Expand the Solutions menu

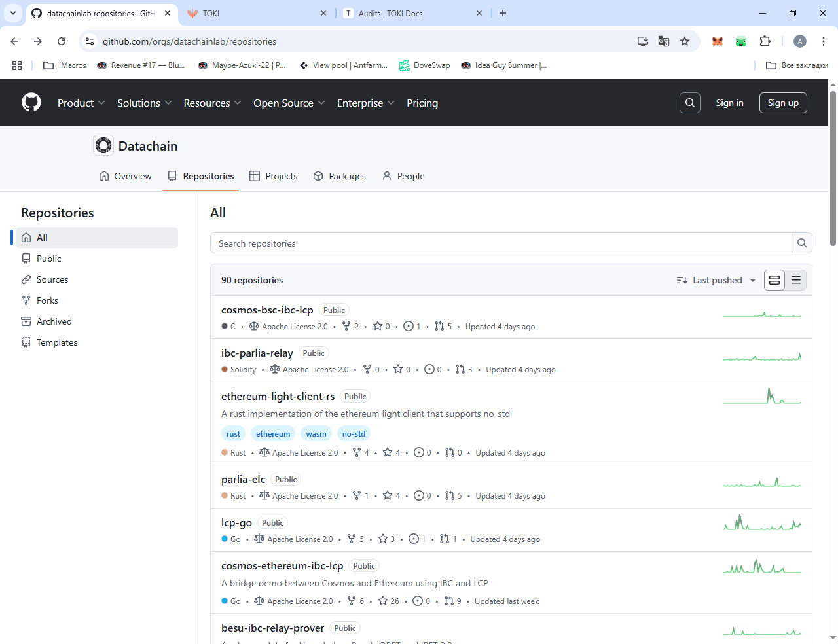145,103
